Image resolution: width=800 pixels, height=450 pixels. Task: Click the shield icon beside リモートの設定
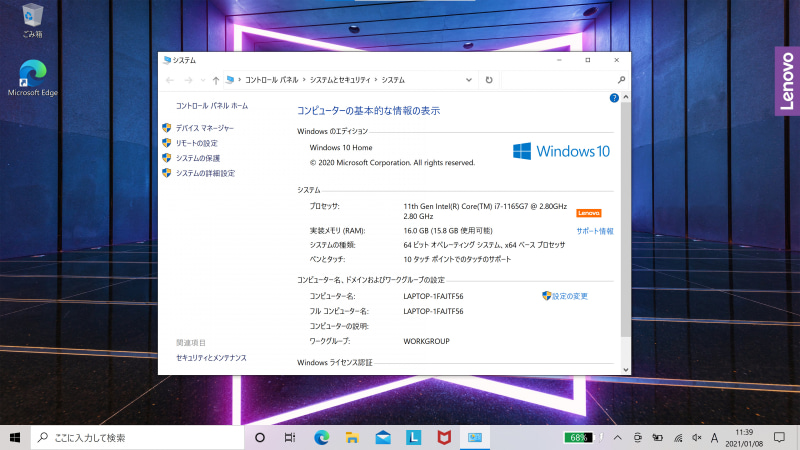pyautogui.click(x=167, y=143)
